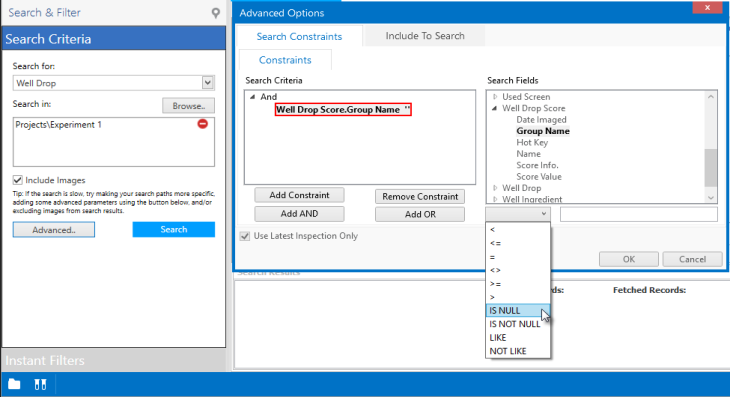This screenshot has width=730, height=397.
Task: Choose the <= operator
Action: [x=518, y=243]
